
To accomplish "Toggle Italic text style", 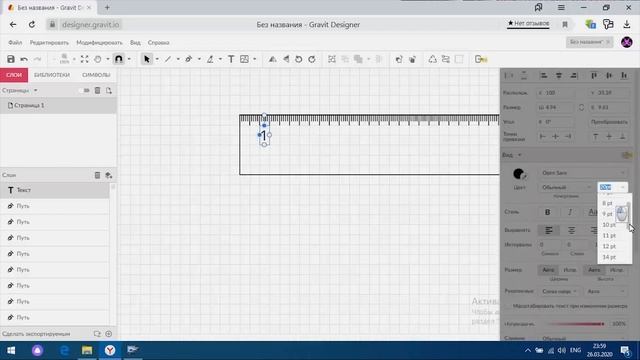I will (x=570, y=212).
